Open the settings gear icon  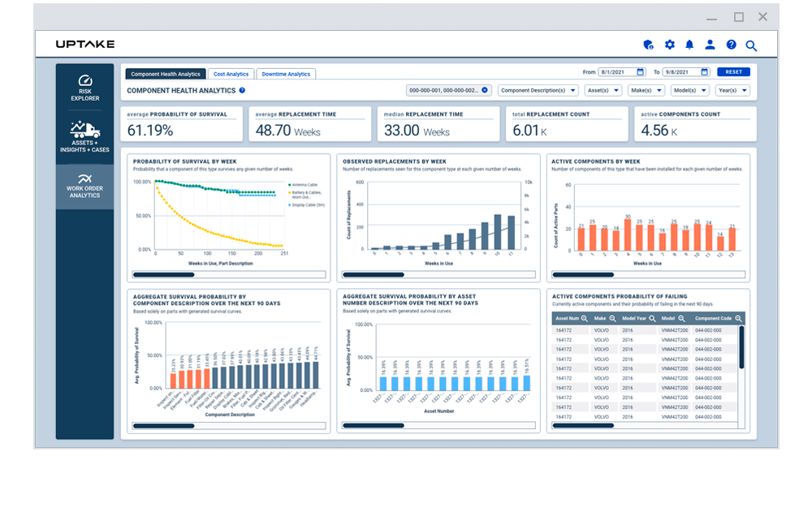point(669,45)
